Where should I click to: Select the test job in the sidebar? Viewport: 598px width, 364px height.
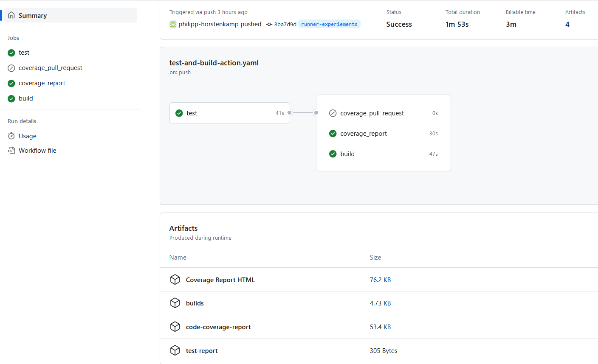coord(24,53)
